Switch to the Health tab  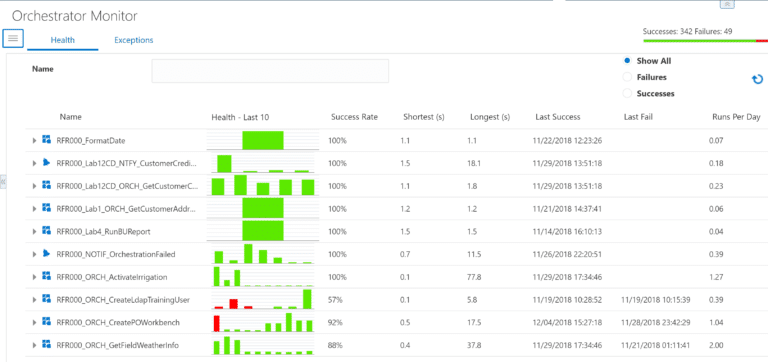(63, 40)
